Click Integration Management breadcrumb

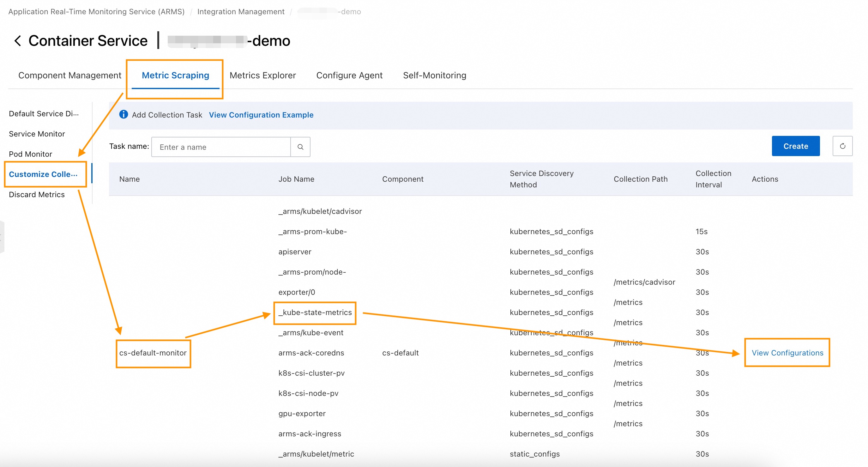tap(241, 11)
